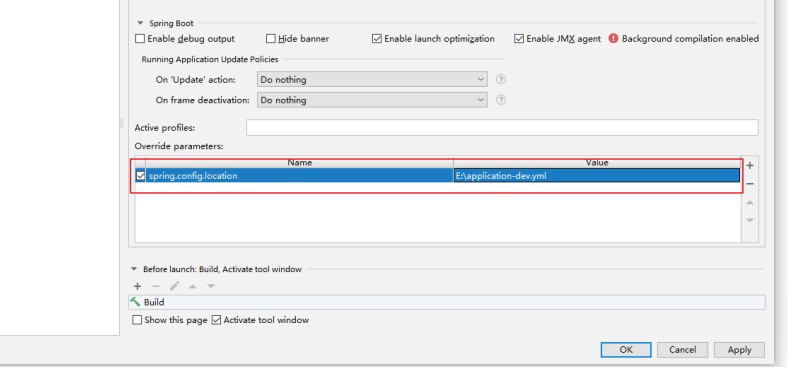Collapse the Spring Boot section

(140, 23)
